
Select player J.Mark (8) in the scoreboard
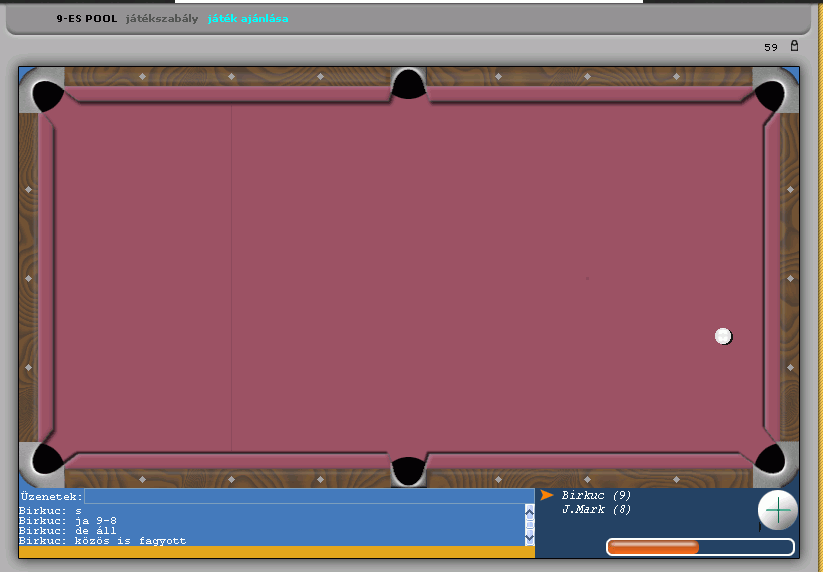coord(596,509)
